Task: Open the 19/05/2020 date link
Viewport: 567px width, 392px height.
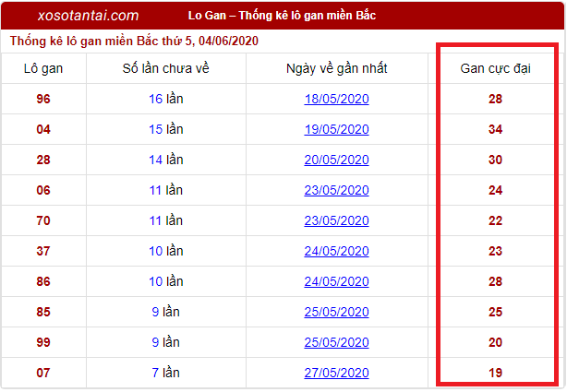Action: click(336, 129)
